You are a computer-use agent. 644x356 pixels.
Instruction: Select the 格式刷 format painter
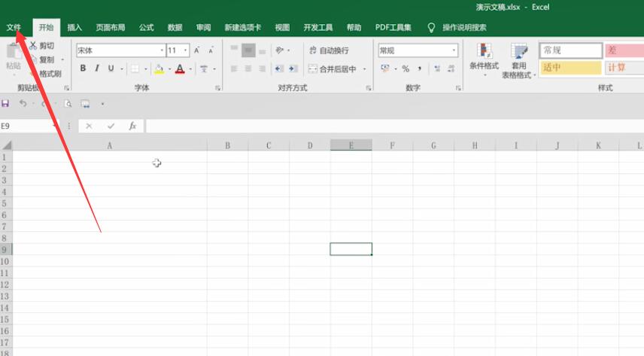pyautogui.click(x=46, y=74)
